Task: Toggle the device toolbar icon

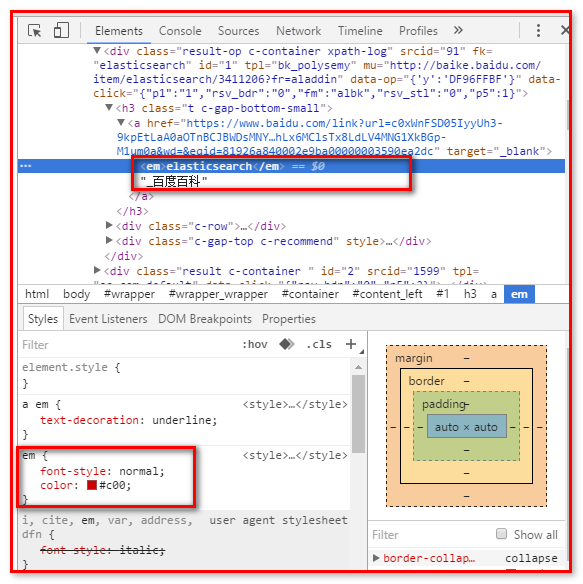Action: point(61,30)
